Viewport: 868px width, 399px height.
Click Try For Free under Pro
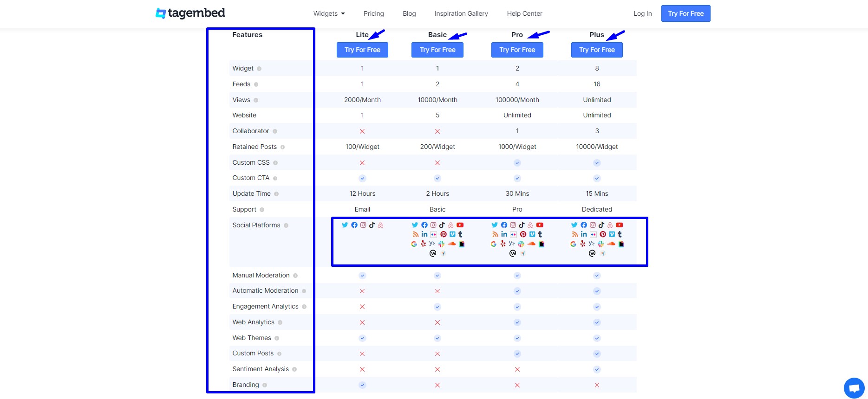[x=517, y=50]
